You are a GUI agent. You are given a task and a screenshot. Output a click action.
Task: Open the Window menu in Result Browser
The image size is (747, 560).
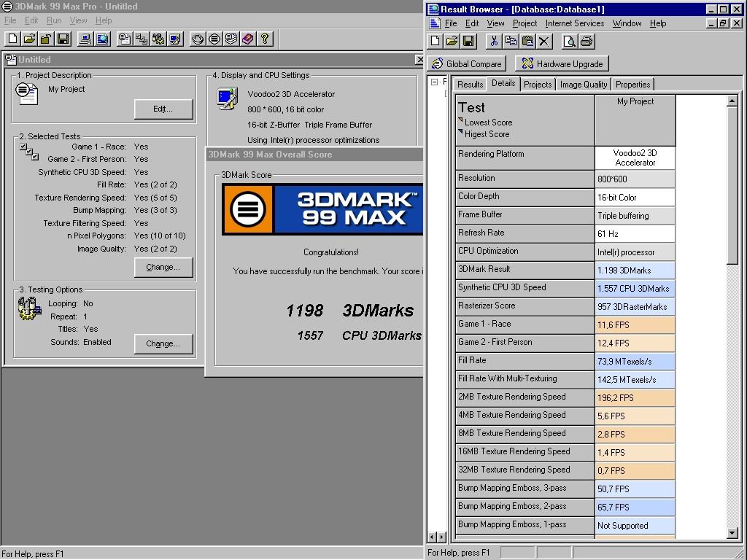click(627, 23)
